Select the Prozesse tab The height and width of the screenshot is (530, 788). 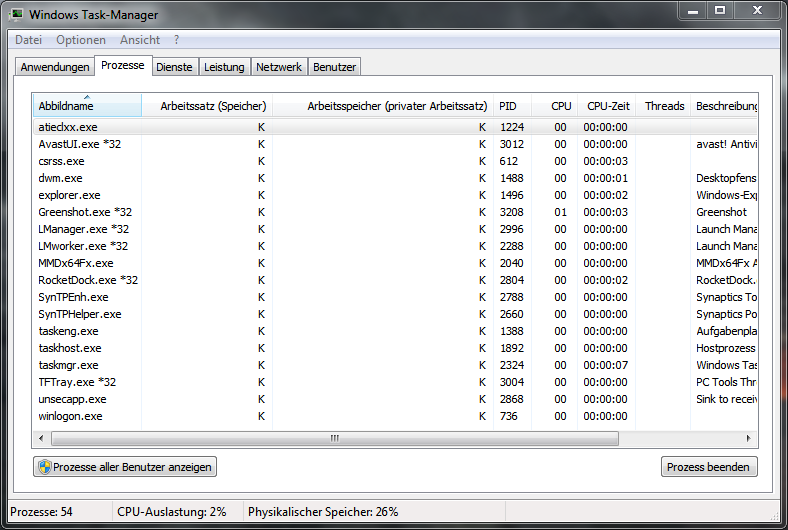click(x=123, y=65)
